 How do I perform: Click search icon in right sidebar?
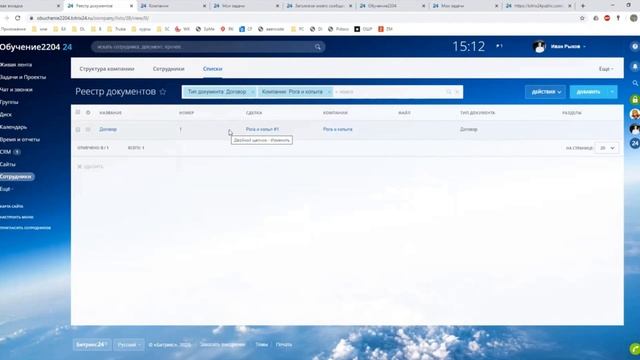click(635, 83)
